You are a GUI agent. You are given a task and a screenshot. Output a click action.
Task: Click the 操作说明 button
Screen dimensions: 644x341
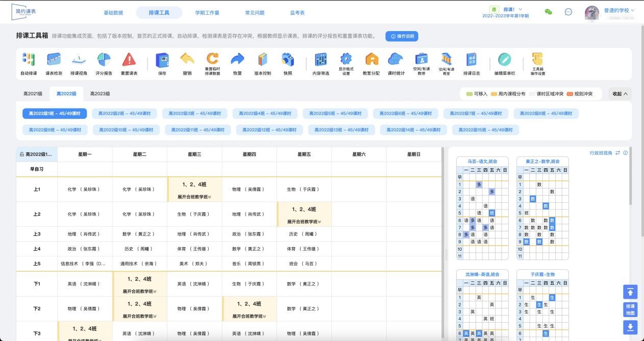(x=402, y=36)
